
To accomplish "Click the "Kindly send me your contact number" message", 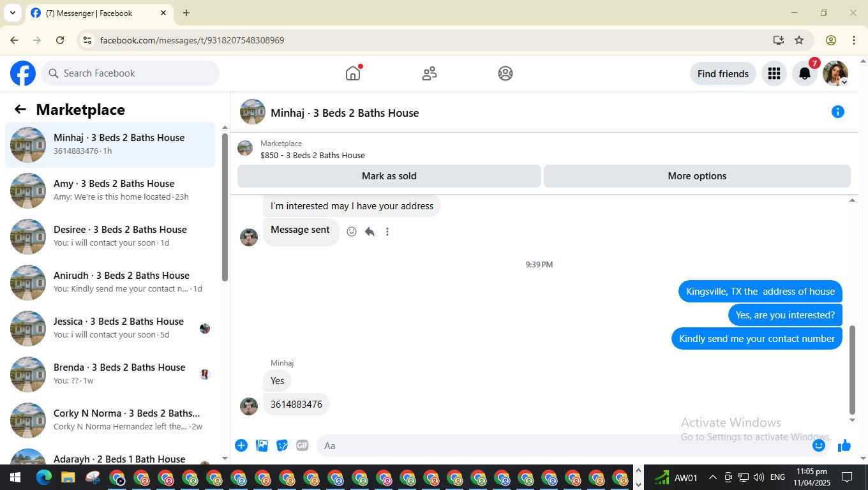I will coord(757,339).
